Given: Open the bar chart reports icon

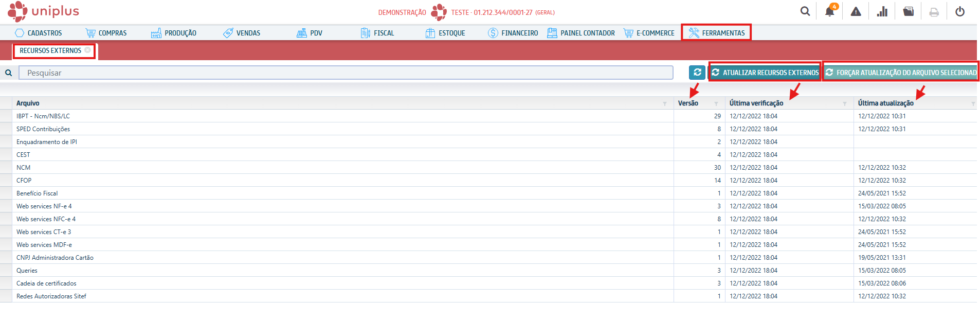Looking at the screenshot, I should 882,11.
